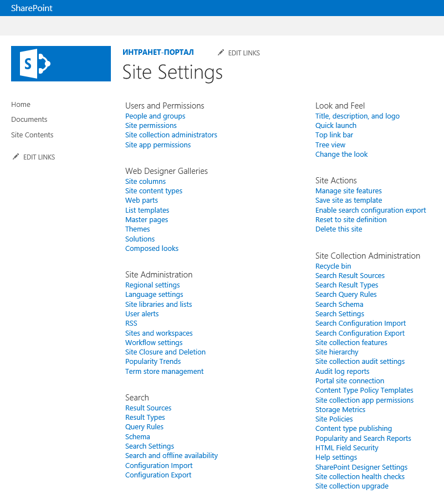Image resolution: width=444 pixels, height=504 pixels.
Task: Open Manage site features
Action: pos(348,191)
